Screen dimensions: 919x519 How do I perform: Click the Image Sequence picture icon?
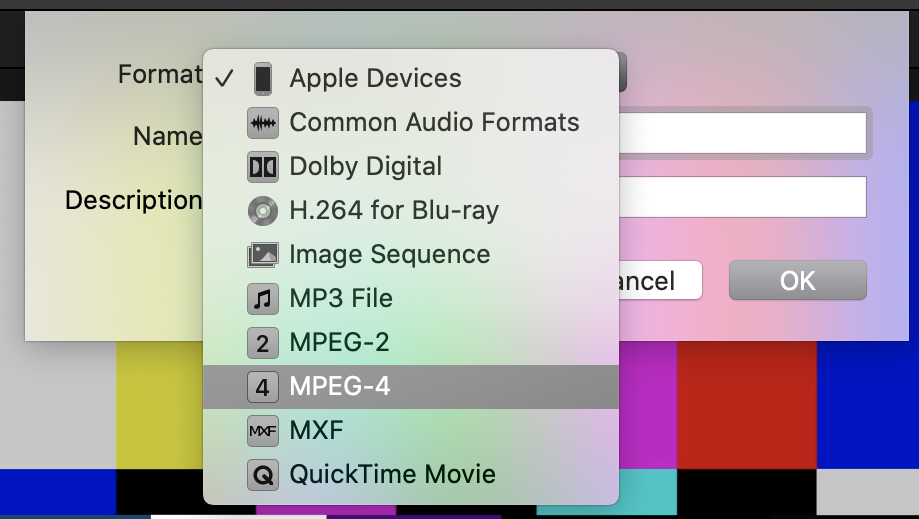point(262,255)
